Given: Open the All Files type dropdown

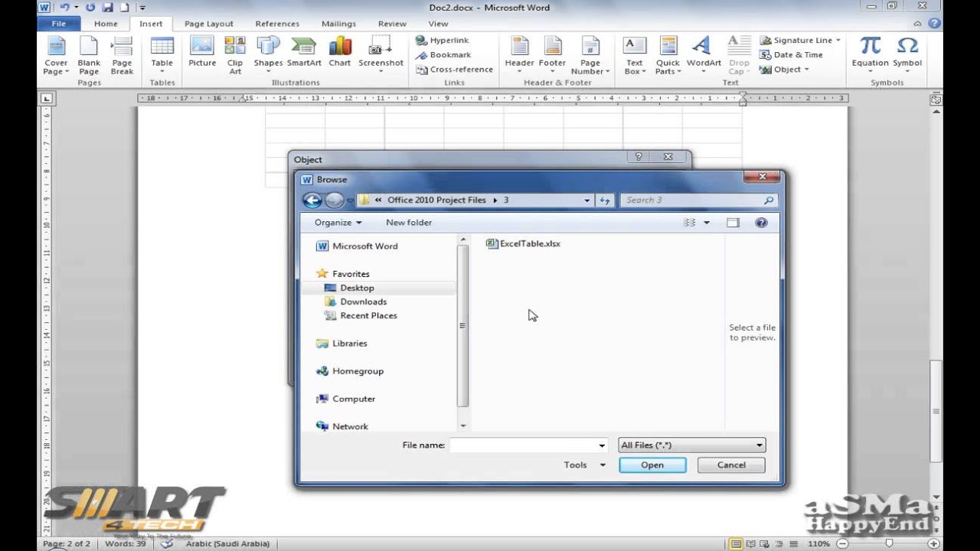Looking at the screenshot, I should coord(691,445).
